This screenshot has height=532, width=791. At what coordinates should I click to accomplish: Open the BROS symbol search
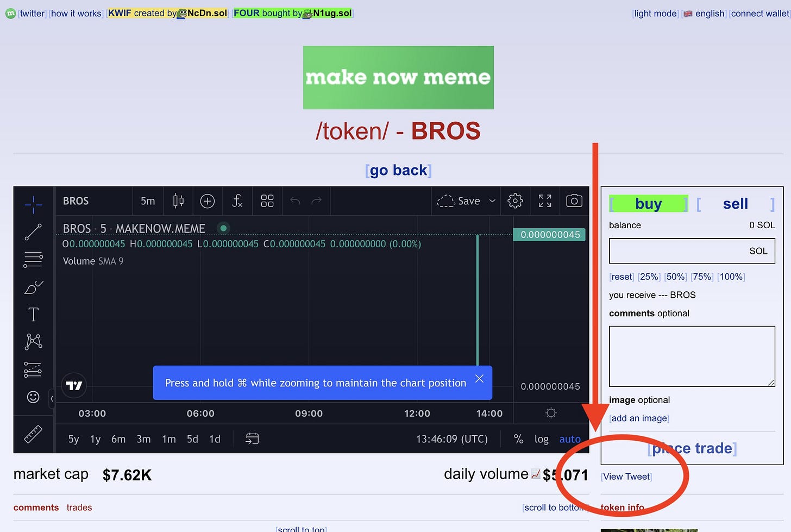tap(76, 201)
